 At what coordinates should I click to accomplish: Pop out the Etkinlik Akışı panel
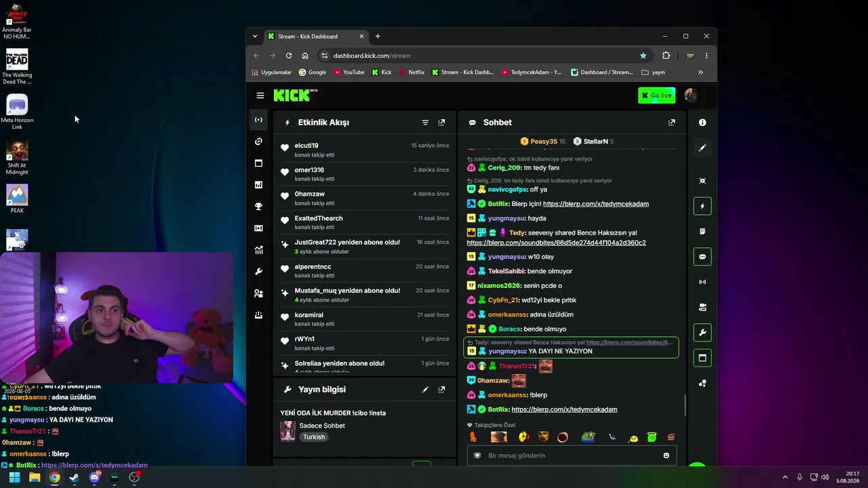(x=441, y=123)
